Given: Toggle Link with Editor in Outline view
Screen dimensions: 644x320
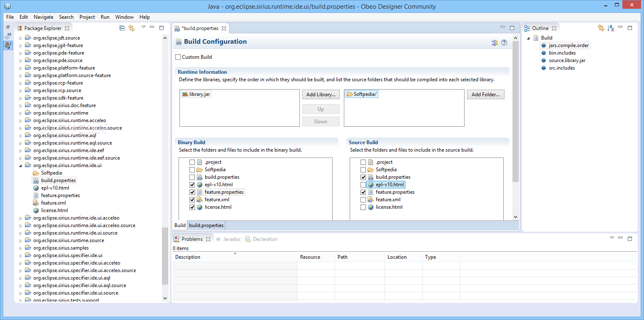Looking at the screenshot, I should pos(601,28).
